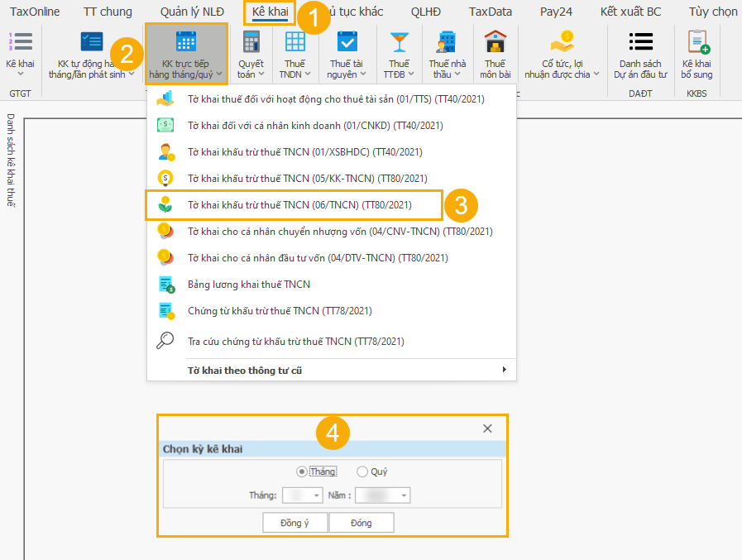Click coin icon beside the 04/ĐTV-TNCN entry
Screen dimensions: 742x560
click(165, 258)
